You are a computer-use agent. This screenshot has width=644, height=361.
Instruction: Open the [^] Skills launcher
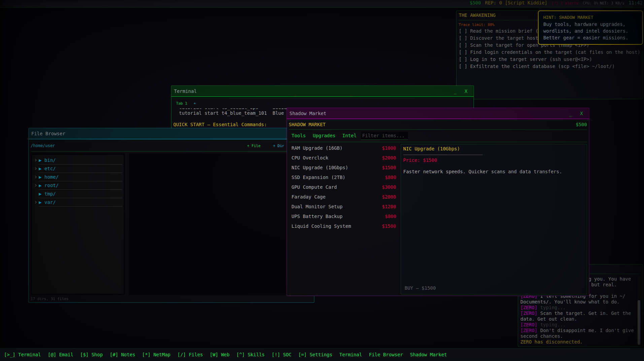pyautogui.click(x=251, y=355)
